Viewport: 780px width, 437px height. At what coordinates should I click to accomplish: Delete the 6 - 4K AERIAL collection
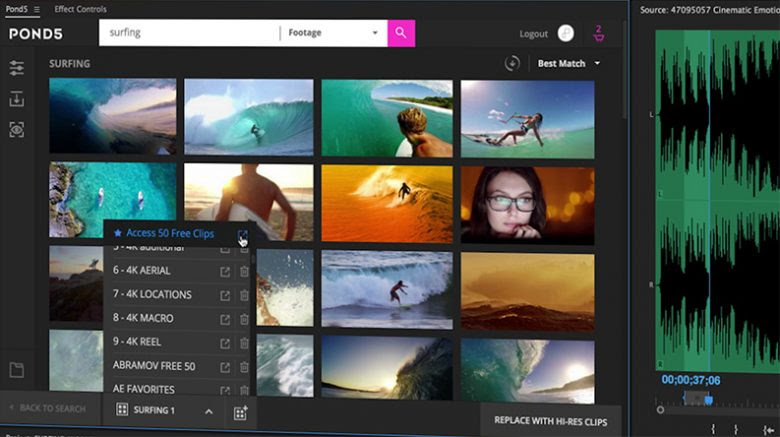coord(244,271)
